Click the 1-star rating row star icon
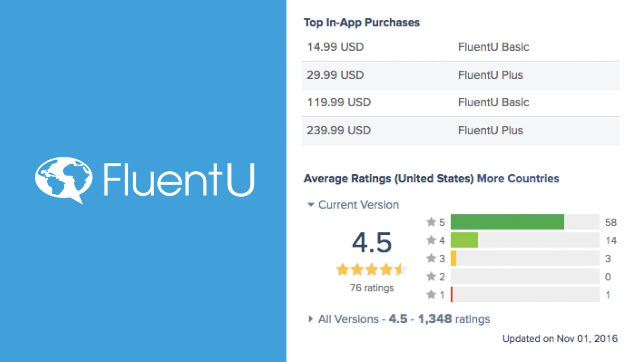Image resolution: width=644 pixels, height=362 pixels. coord(431,294)
